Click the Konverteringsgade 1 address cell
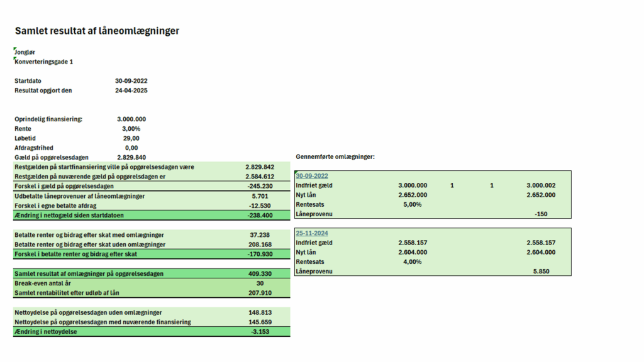Viewport: 644px width, 362px height. [44, 62]
